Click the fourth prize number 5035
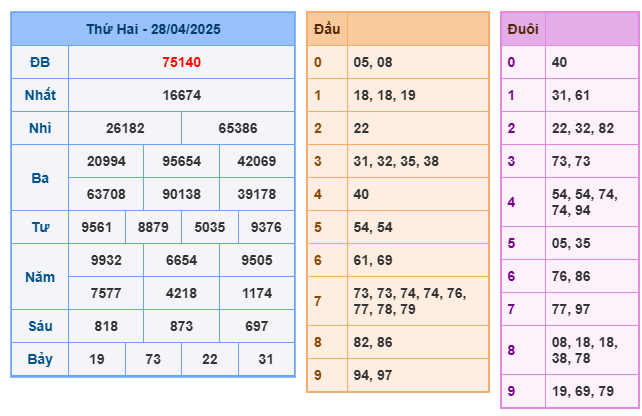642x416 pixels. (210, 227)
